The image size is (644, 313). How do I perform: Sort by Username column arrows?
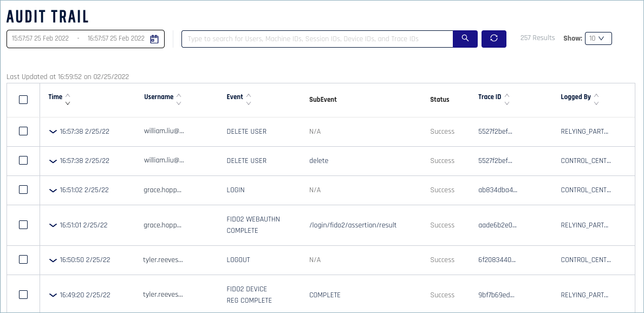point(179,100)
